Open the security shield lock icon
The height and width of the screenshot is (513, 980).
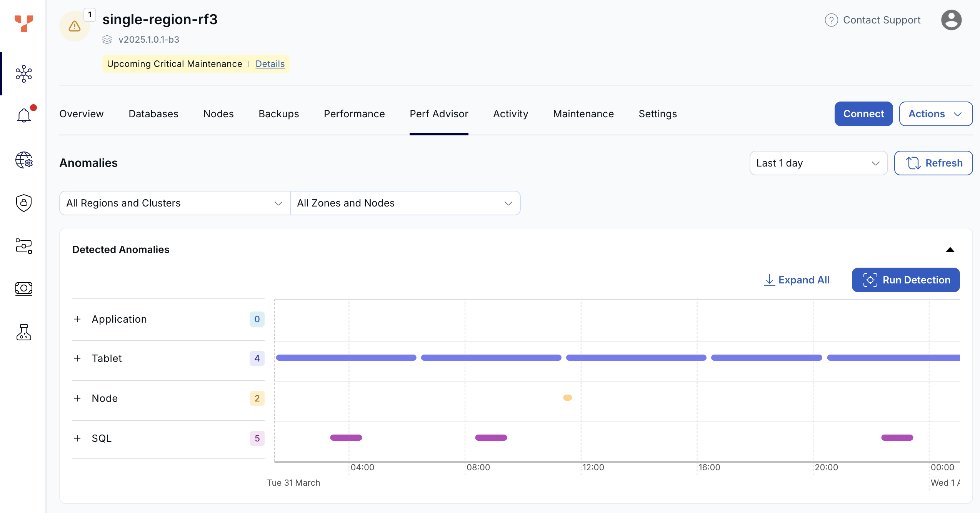pyautogui.click(x=24, y=203)
